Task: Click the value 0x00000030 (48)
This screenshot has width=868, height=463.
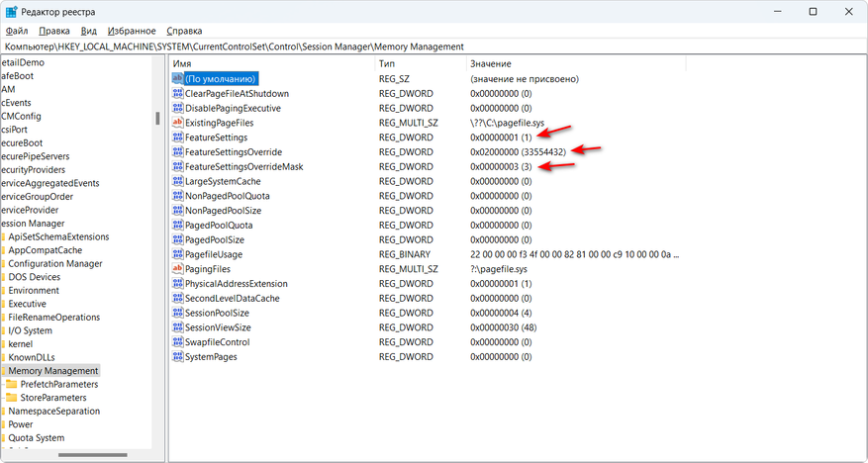Action: [503, 327]
